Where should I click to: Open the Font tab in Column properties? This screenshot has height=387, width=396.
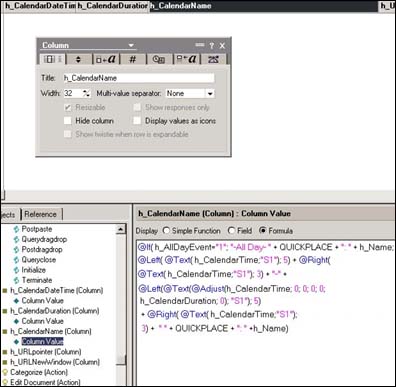[106, 59]
